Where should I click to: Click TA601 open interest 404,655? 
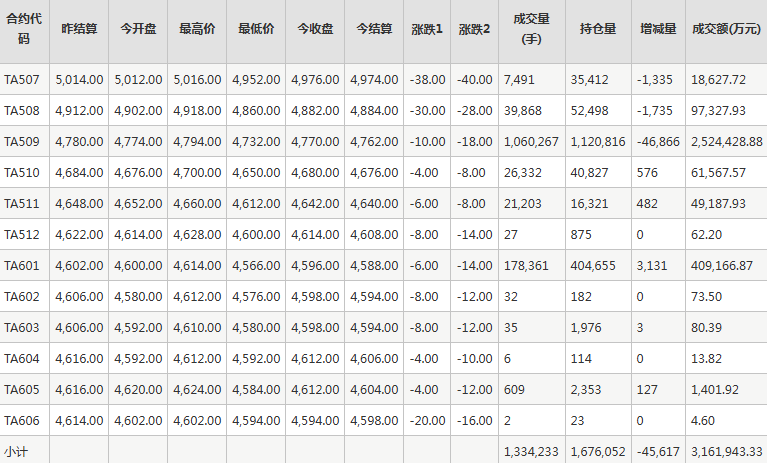[x=593, y=265]
